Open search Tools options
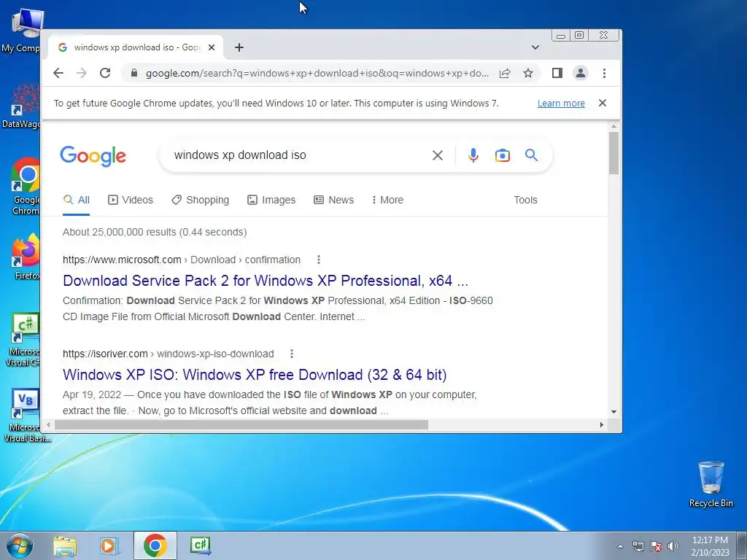 (525, 200)
